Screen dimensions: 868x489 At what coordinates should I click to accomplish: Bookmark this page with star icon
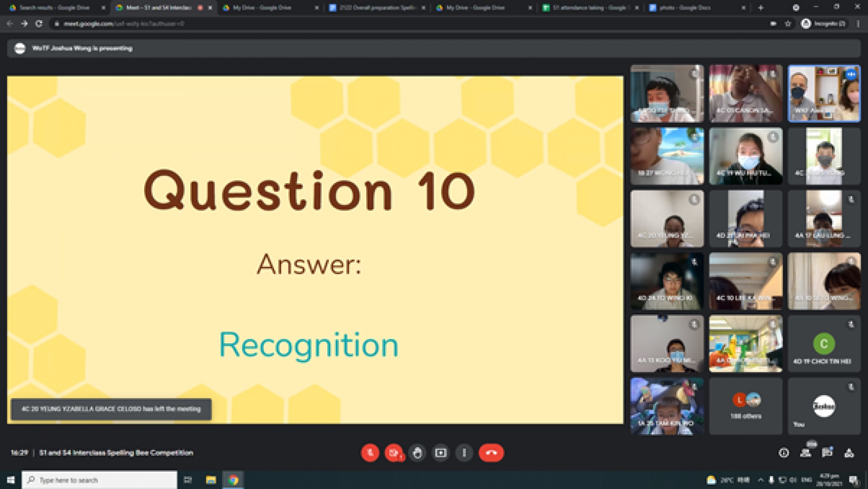point(788,24)
